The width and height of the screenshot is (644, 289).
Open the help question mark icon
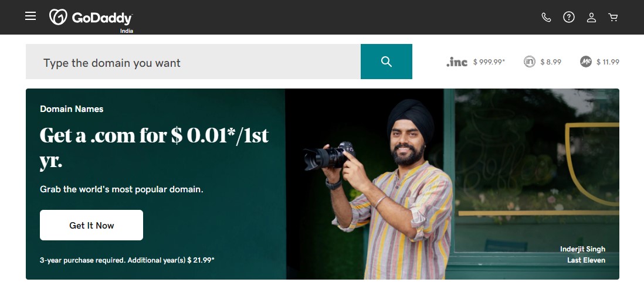click(x=568, y=17)
